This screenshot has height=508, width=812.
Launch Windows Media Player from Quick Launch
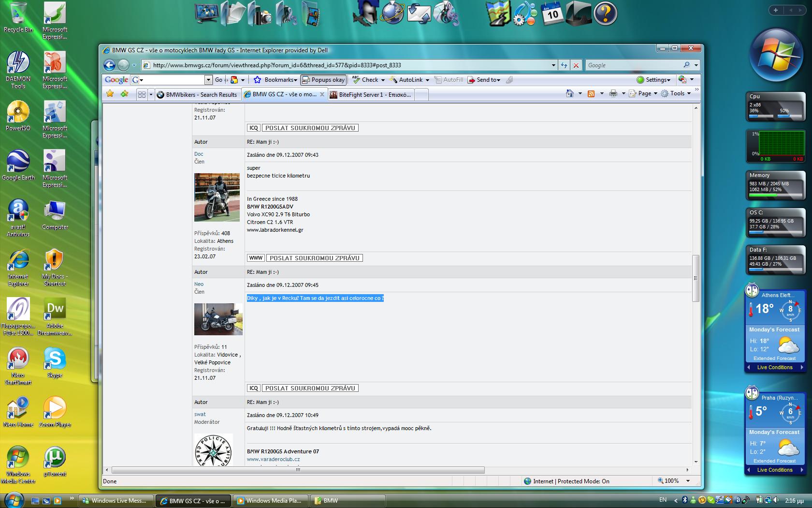[x=57, y=501]
